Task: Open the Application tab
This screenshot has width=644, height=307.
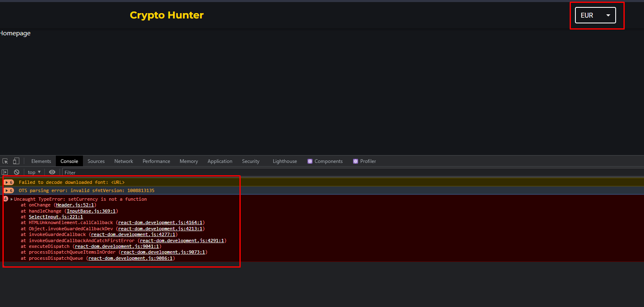Action: tap(220, 161)
